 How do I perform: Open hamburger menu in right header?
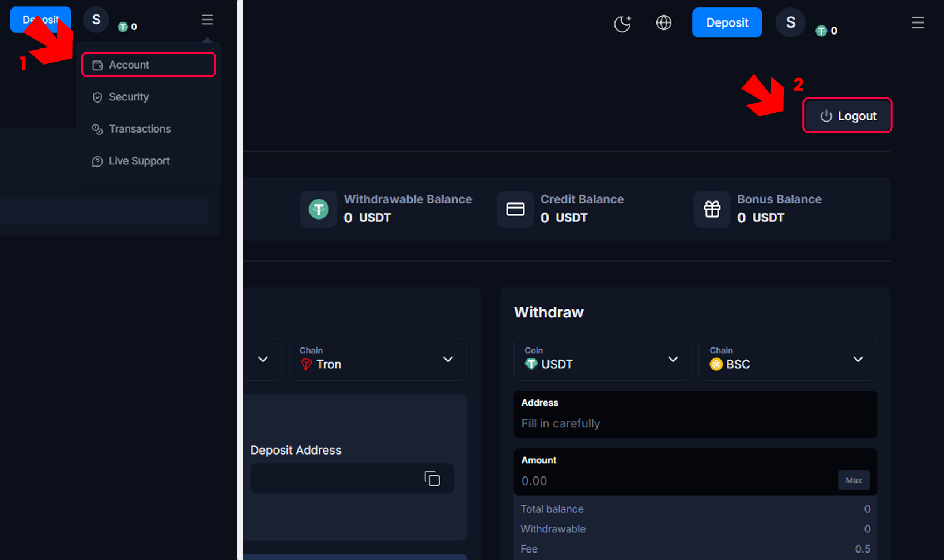918,22
